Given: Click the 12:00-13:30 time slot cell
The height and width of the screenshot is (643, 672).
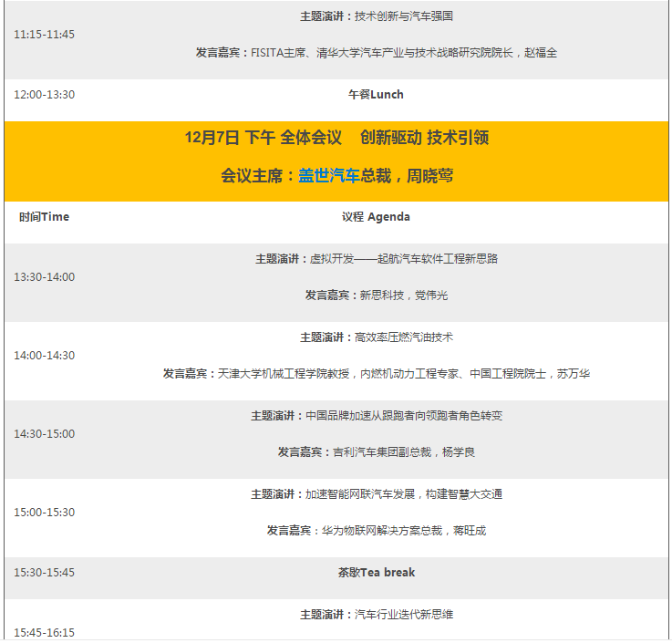Looking at the screenshot, I should pos(44,95).
